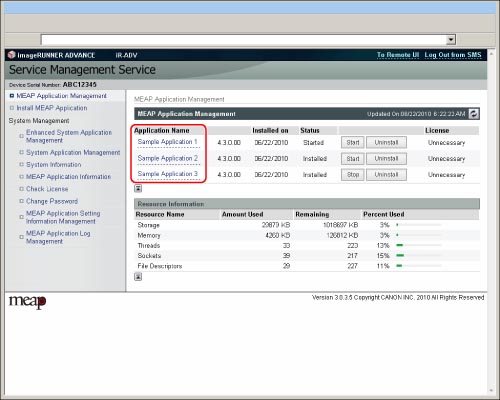
Task: Open Check License page
Action: tap(47, 189)
